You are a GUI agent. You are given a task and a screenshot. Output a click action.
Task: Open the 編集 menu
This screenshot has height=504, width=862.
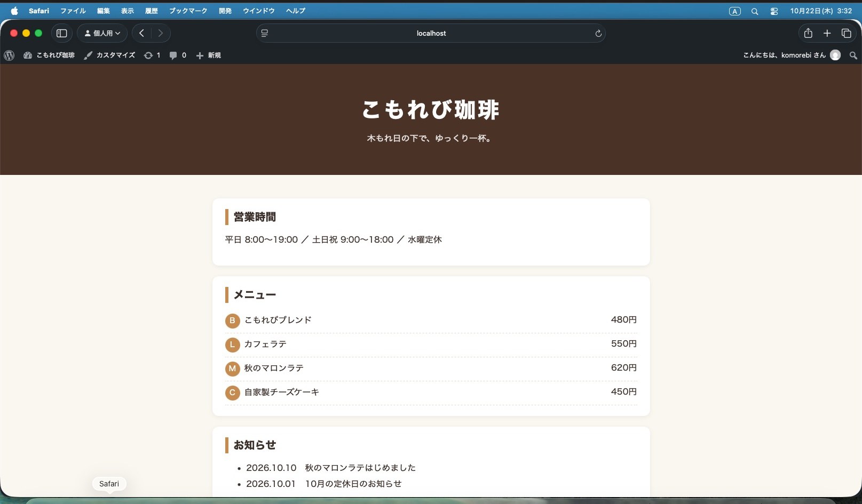(103, 11)
